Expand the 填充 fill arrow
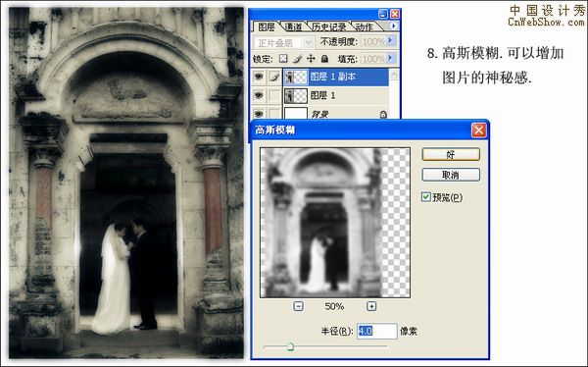Screen dimensions: 588x367 (391, 58)
